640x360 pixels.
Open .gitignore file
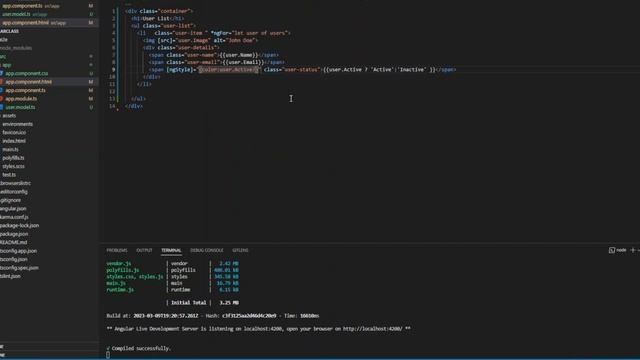tap(11, 200)
